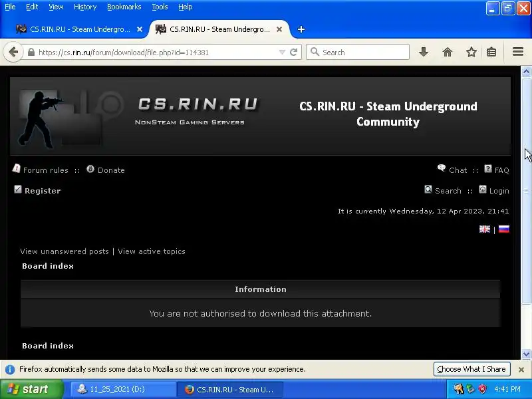Click Choose What I Share button
Viewport: 532px width, 399px height.
point(471,369)
